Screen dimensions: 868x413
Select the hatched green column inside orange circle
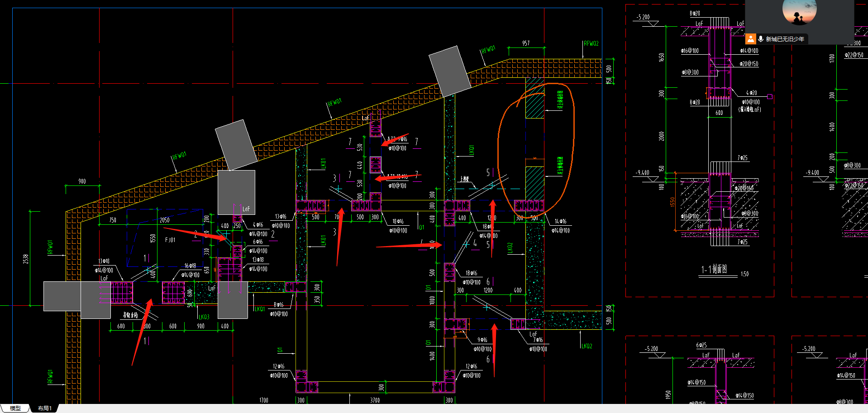pyautogui.click(x=534, y=183)
